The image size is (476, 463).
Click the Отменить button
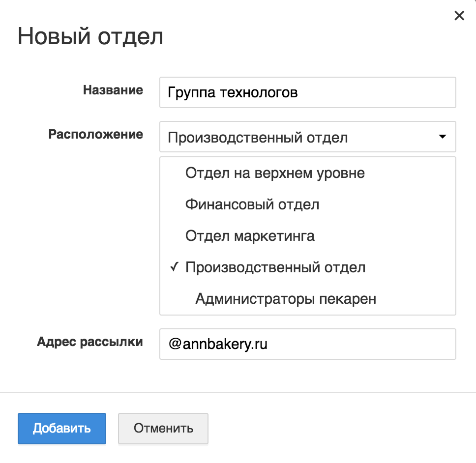(163, 428)
